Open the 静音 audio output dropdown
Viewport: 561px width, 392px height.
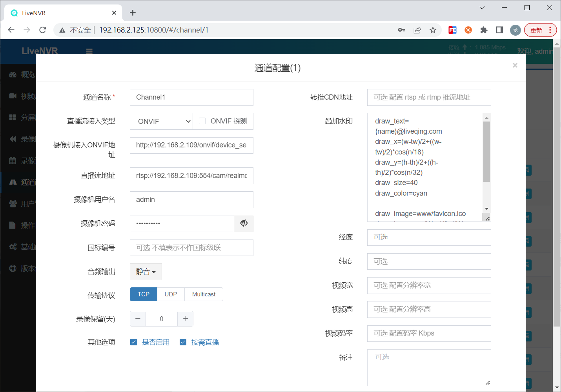point(146,272)
